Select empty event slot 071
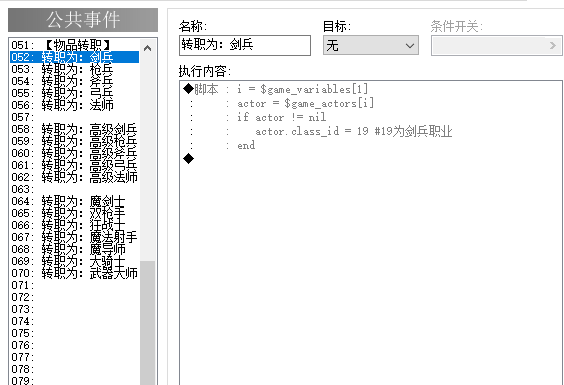This screenshot has width=564, height=385. [x=74, y=285]
